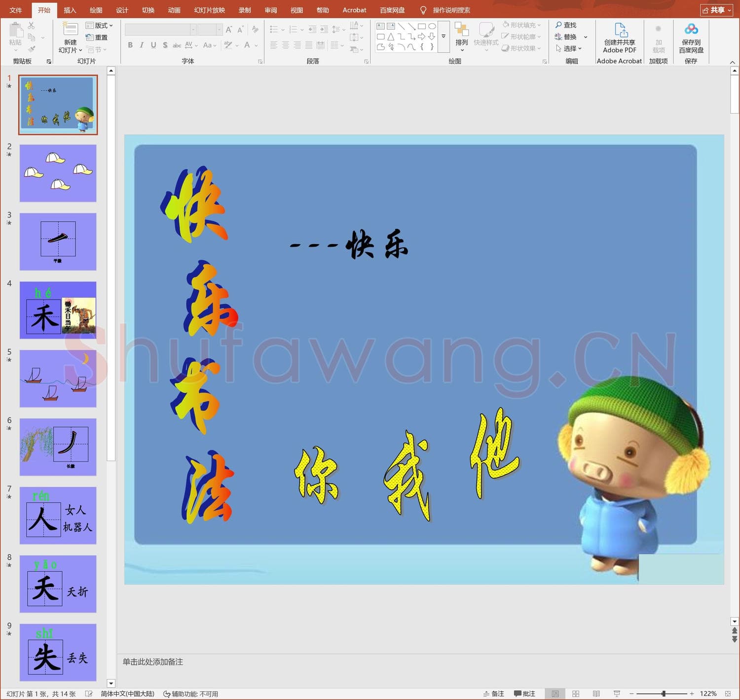Open the Select (选择) dropdown
740x700 pixels.
569,48
